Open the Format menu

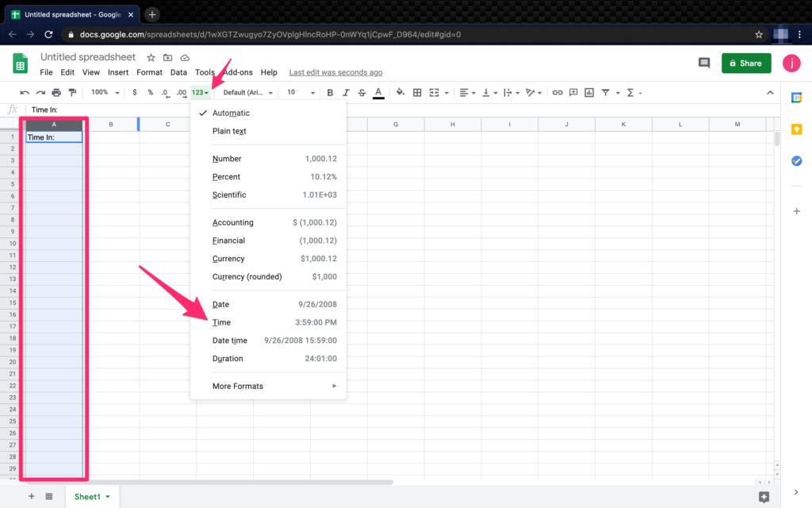coord(149,72)
